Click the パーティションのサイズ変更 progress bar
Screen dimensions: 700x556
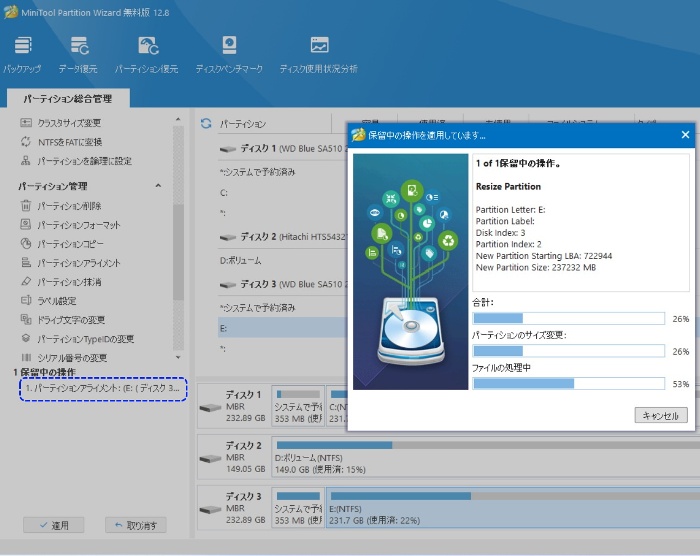click(x=569, y=351)
